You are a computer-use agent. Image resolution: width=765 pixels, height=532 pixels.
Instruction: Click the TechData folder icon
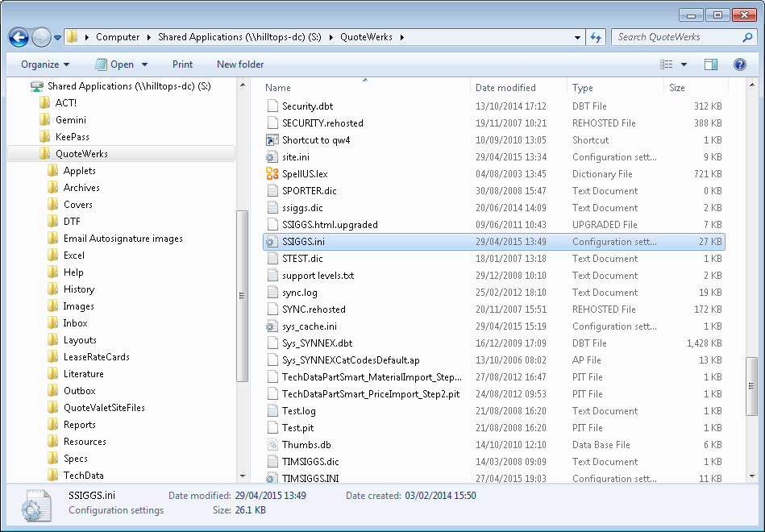coord(53,475)
